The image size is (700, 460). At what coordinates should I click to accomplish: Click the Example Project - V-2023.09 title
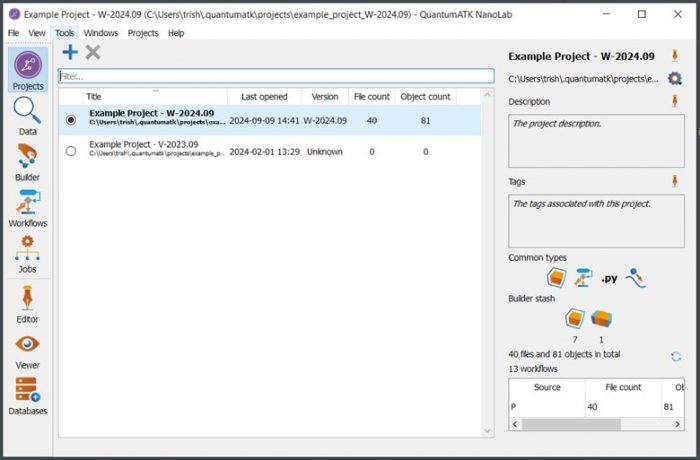click(144, 144)
